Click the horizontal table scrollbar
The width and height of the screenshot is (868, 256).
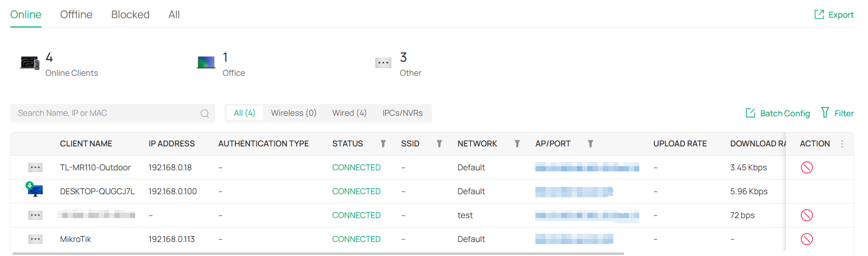tap(318, 253)
